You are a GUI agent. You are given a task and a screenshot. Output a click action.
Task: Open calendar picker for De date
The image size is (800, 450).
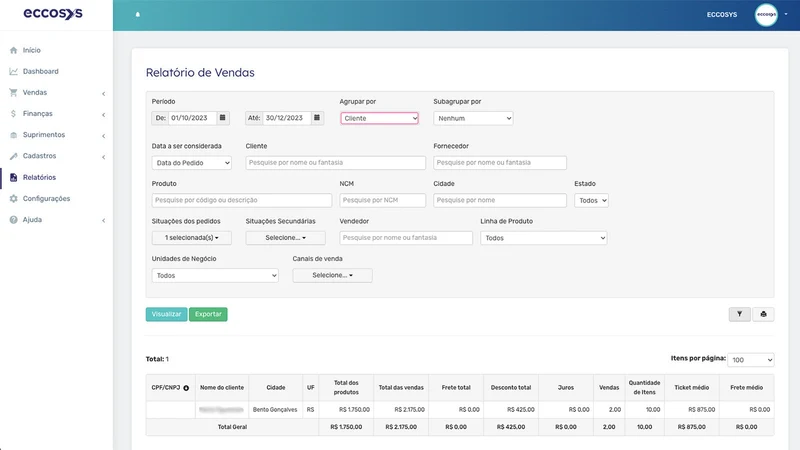pyautogui.click(x=222, y=118)
